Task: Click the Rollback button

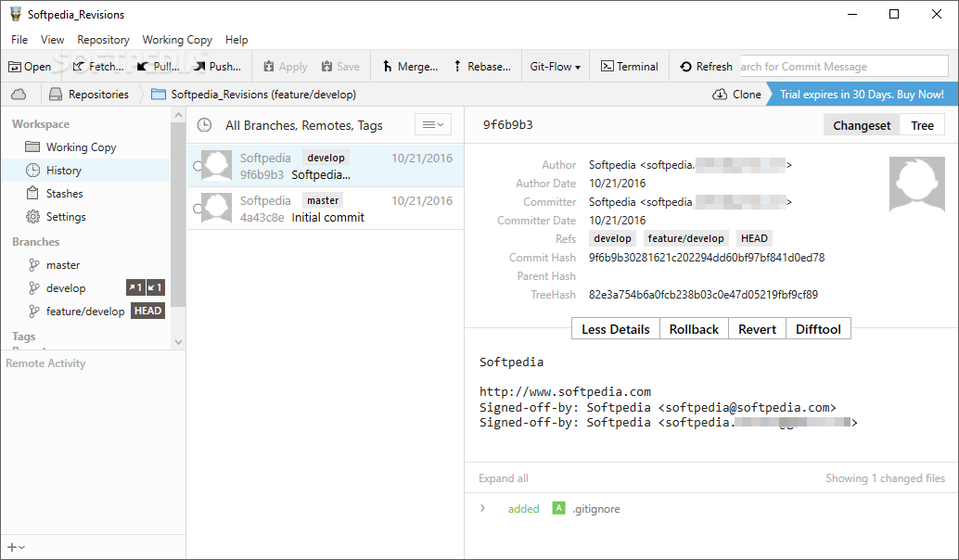Action: [x=694, y=329]
